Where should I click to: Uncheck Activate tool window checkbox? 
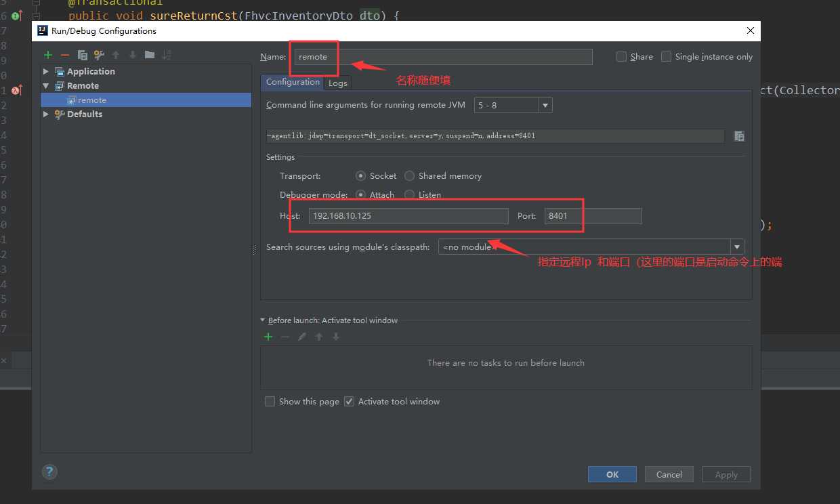pyautogui.click(x=350, y=401)
